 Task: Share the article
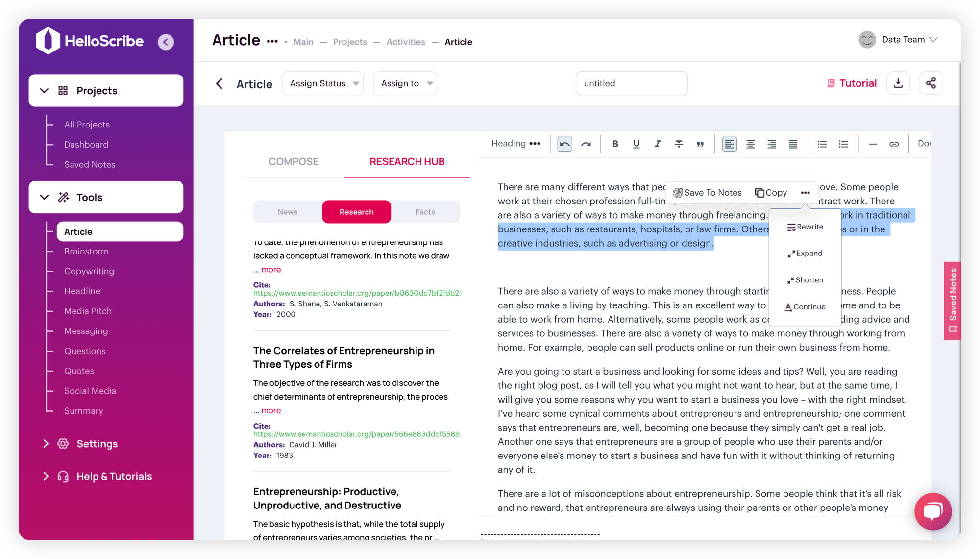pyautogui.click(x=931, y=83)
